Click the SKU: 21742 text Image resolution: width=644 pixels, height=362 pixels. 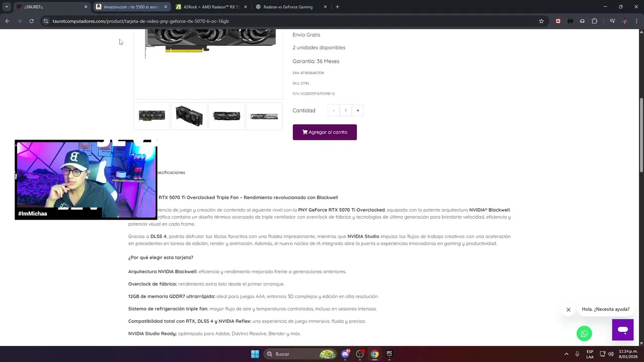301,83
